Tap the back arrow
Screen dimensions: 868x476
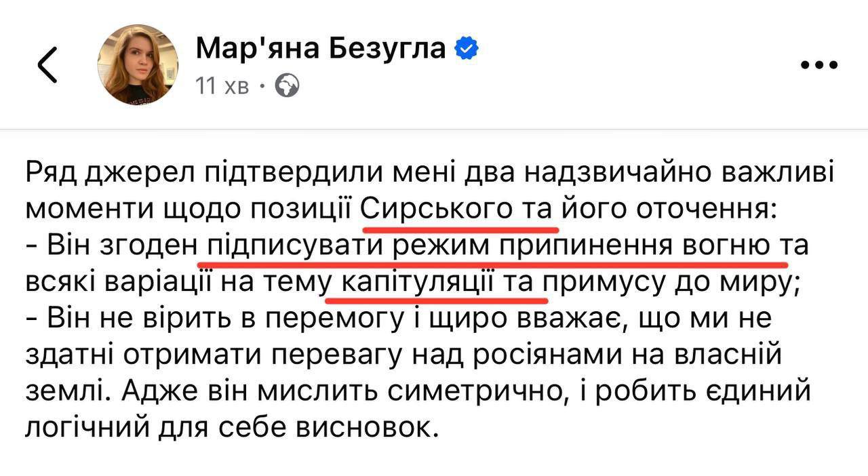47,65
